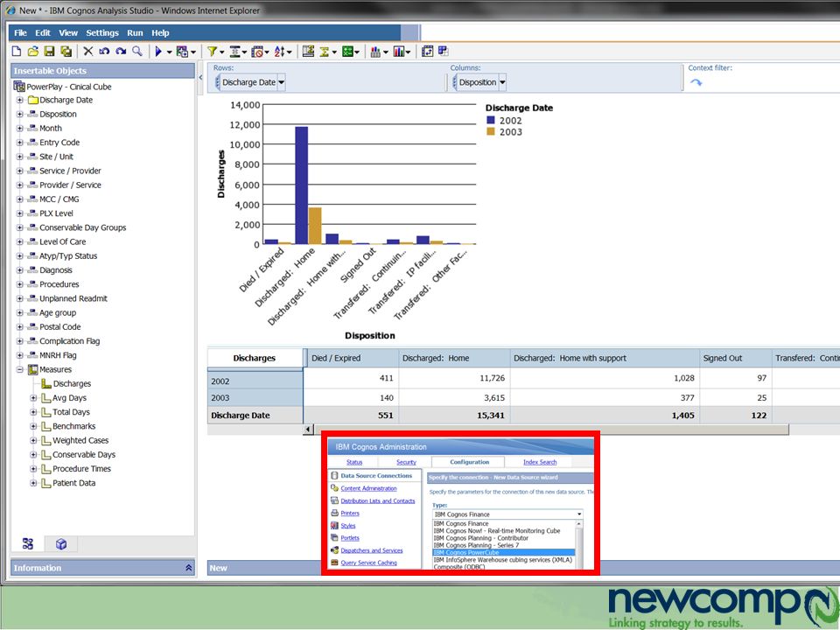Switch to Configuration tab in Cognos Administration

click(469, 462)
